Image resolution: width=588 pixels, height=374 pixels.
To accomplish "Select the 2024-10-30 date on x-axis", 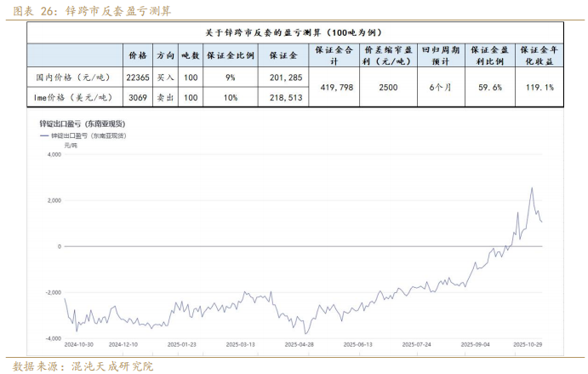I will pyautogui.click(x=78, y=344).
